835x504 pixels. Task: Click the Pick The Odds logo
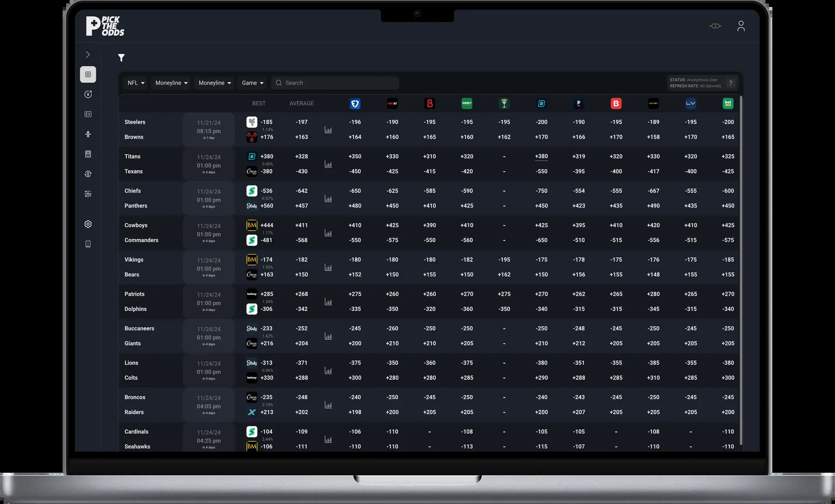tap(105, 26)
